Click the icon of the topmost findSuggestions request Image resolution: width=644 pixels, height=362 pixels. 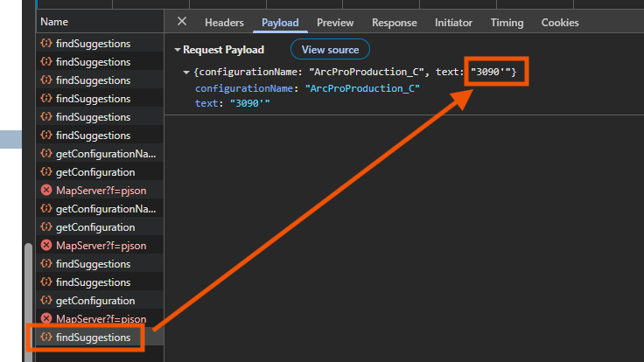point(46,44)
